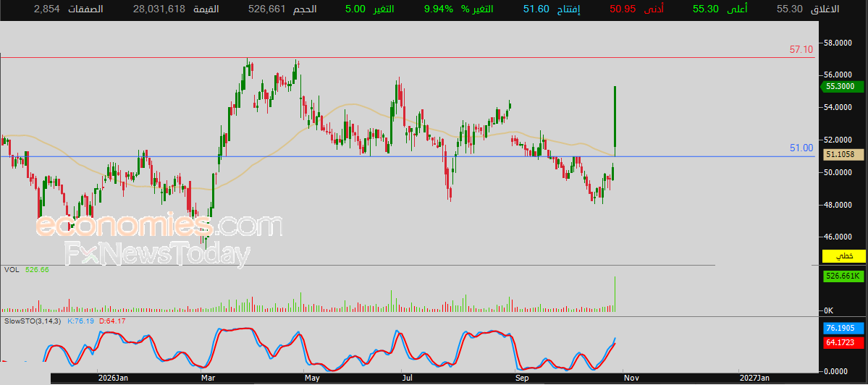Viewport: 868px width, 385px height.
Task: Click the blue 76.1905 stochastic value
Action: (x=844, y=327)
